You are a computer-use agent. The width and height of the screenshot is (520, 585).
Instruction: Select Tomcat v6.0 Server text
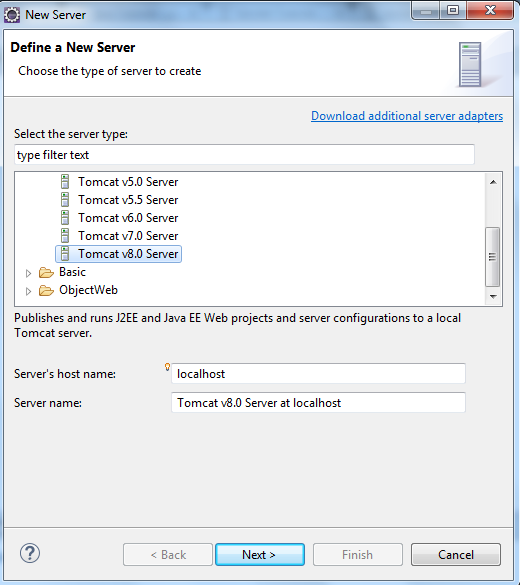click(x=128, y=218)
